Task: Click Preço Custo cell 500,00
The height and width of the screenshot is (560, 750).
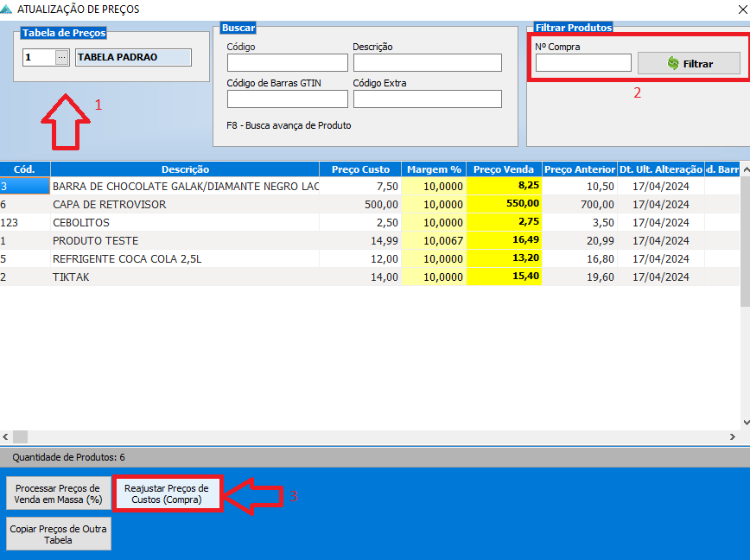Action: coord(360,204)
